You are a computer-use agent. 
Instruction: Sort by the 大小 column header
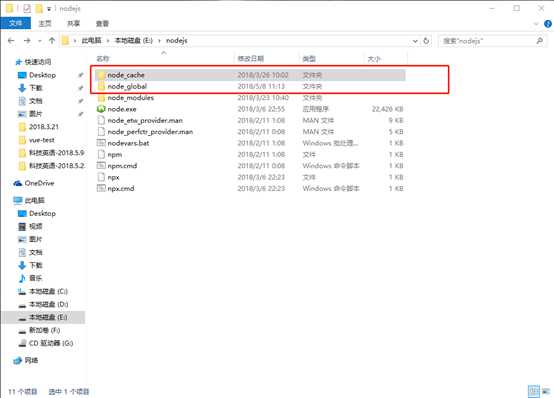point(374,59)
